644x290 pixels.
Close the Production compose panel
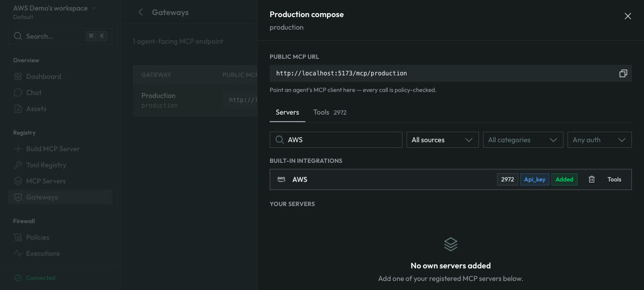627,16
